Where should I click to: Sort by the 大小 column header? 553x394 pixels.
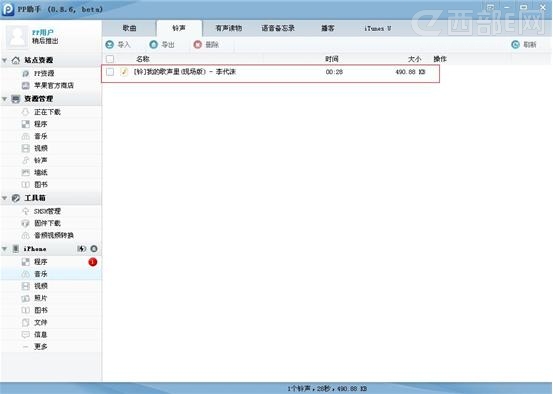[x=414, y=59]
